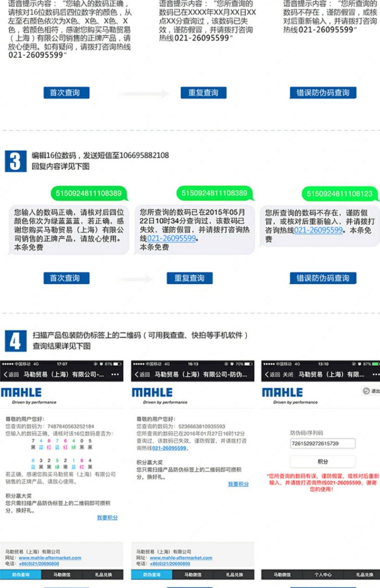Screen dimensions: 380x588
Task: Click 尊敬的用户您好 greeting in the 17:07 screen
Action: [x=25, y=419]
